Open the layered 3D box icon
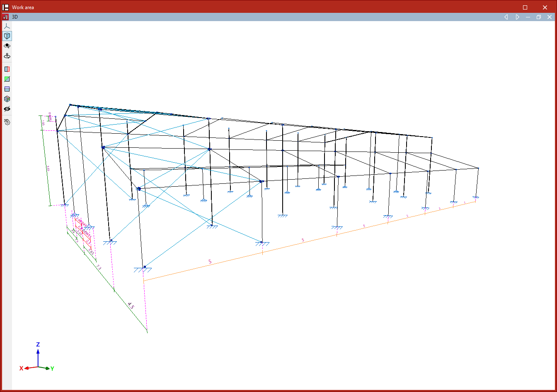This screenshot has height=392, width=557. (x=7, y=99)
